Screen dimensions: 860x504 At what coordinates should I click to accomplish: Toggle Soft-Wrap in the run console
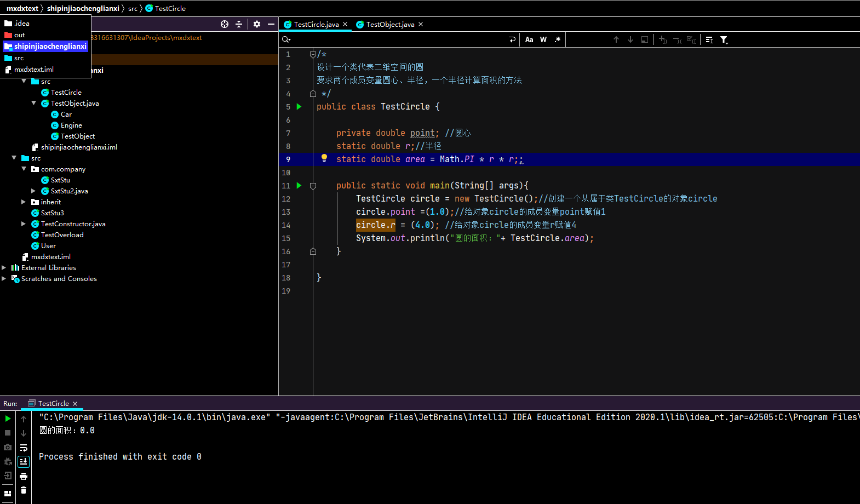[x=24, y=447]
